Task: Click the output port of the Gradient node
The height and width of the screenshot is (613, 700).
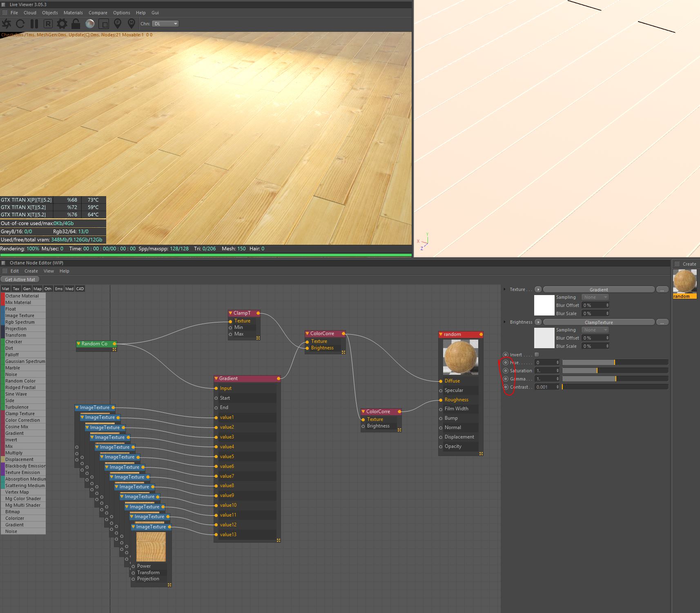Action: coord(279,378)
